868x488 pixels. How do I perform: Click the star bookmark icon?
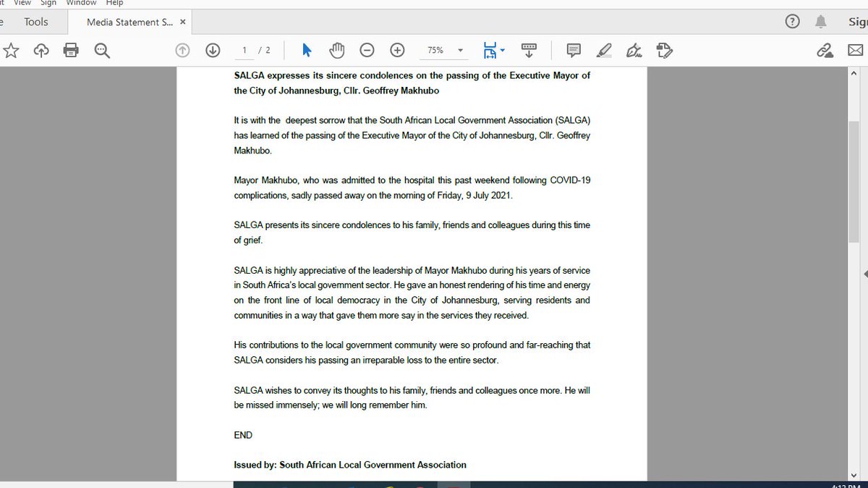(x=12, y=50)
